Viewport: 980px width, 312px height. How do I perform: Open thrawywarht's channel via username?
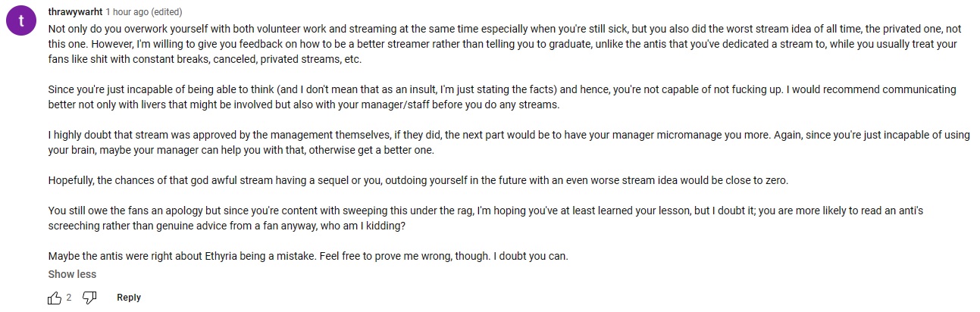pyautogui.click(x=74, y=12)
